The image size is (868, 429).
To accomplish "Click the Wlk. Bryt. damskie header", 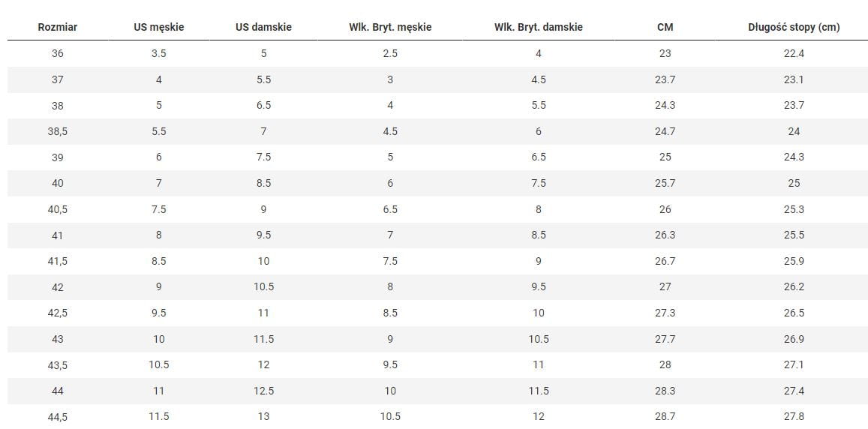I will point(538,27).
